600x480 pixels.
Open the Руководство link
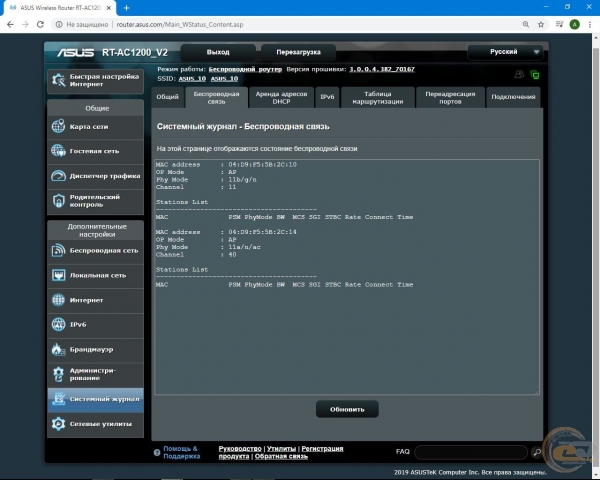point(240,449)
